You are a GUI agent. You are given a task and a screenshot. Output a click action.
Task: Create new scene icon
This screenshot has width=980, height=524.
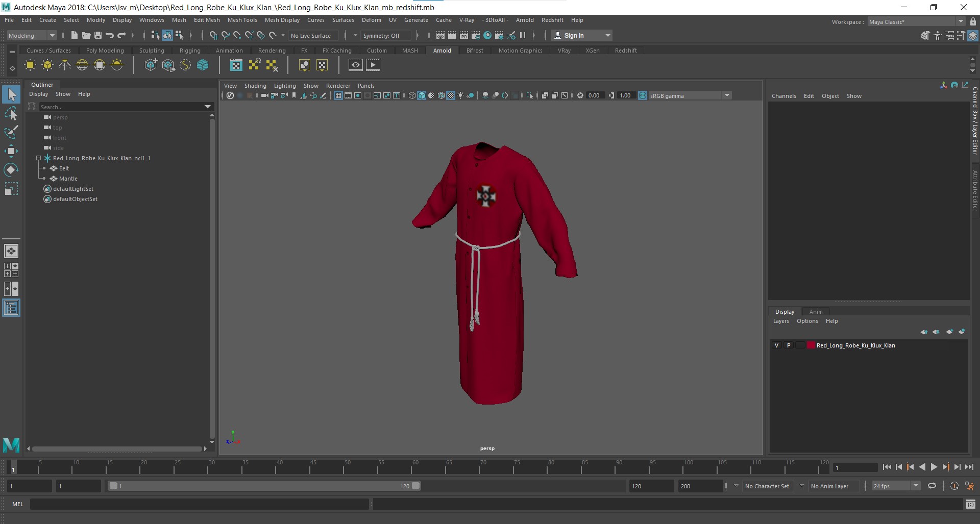tap(74, 35)
